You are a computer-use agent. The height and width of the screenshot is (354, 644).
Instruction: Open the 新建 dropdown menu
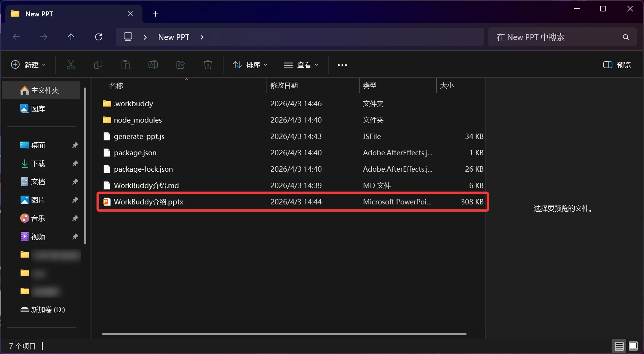(x=29, y=65)
